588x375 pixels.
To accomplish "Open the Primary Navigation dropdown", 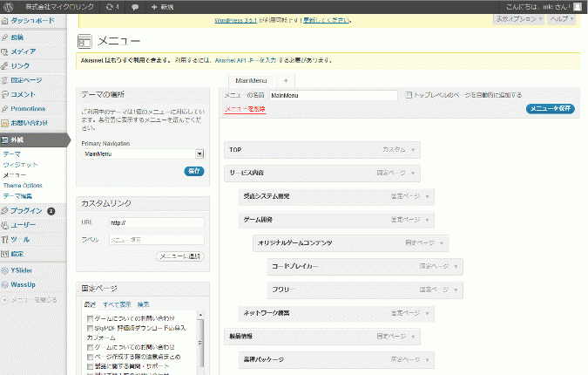I will 143,153.
